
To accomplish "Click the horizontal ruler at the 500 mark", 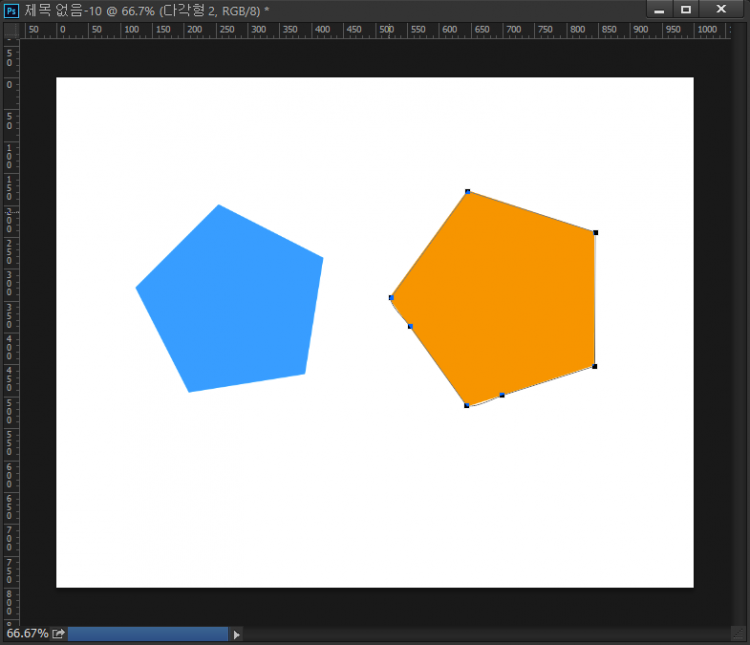I will [387, 30].
